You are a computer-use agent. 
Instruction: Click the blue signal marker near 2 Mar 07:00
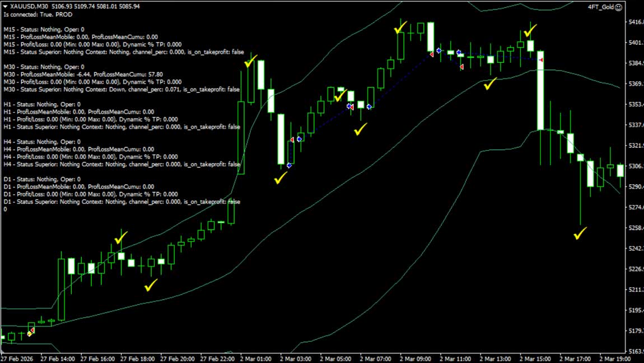[x=368, y=106]
